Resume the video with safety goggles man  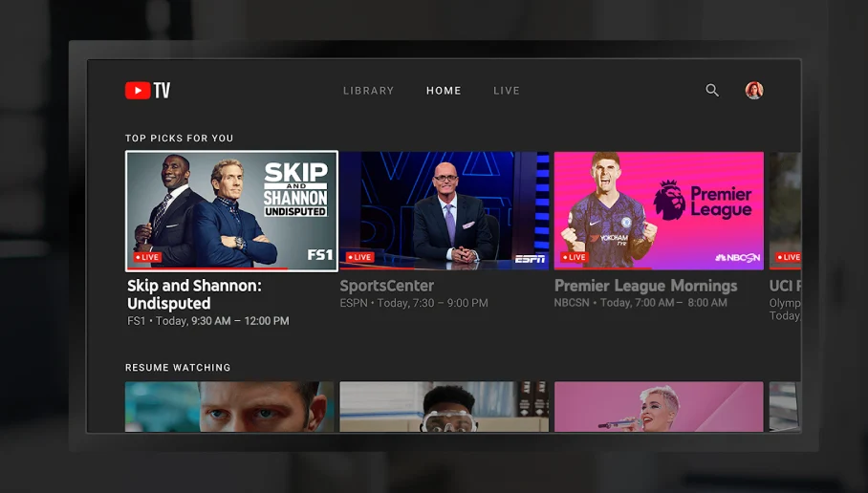click(444, 407)
